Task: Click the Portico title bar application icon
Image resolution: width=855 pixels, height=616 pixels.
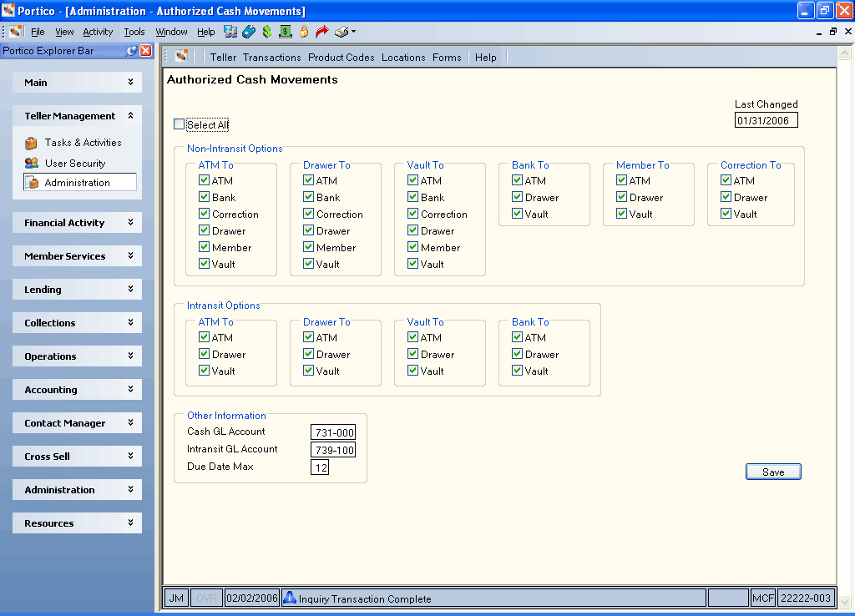Action: [8, 10]
